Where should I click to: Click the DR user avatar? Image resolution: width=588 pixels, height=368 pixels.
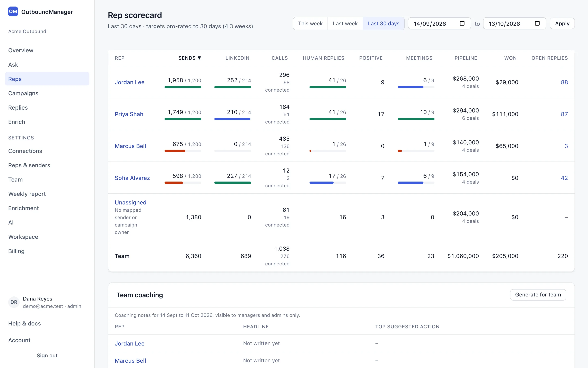(14, 302)
